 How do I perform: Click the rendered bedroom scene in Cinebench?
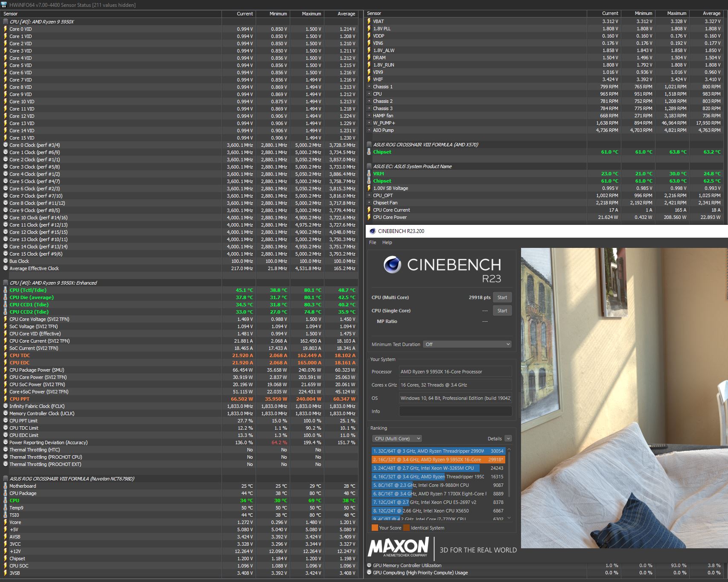(x=624, y=398)
